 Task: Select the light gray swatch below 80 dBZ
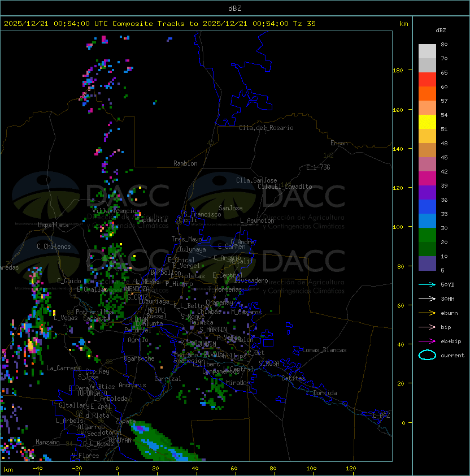(x=427, y=51)
